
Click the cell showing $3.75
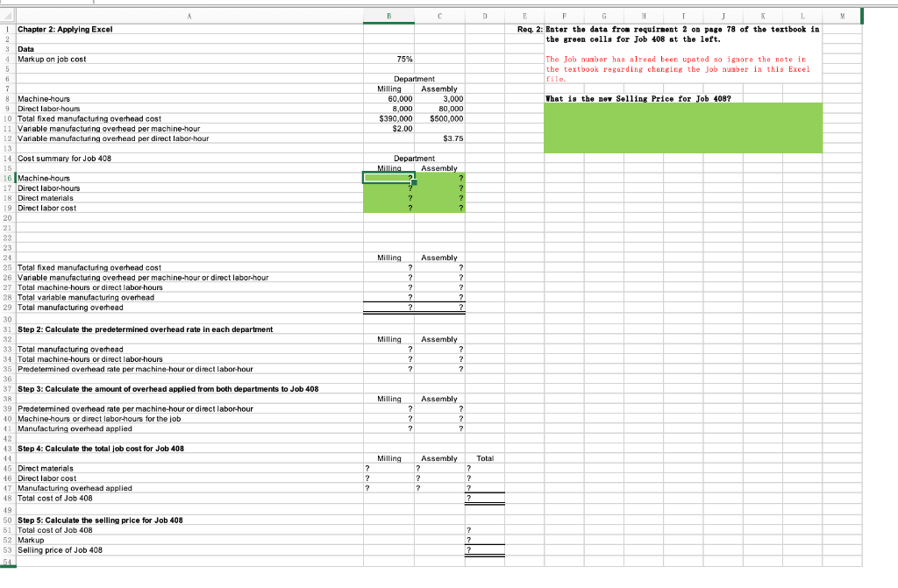(438, 138)
